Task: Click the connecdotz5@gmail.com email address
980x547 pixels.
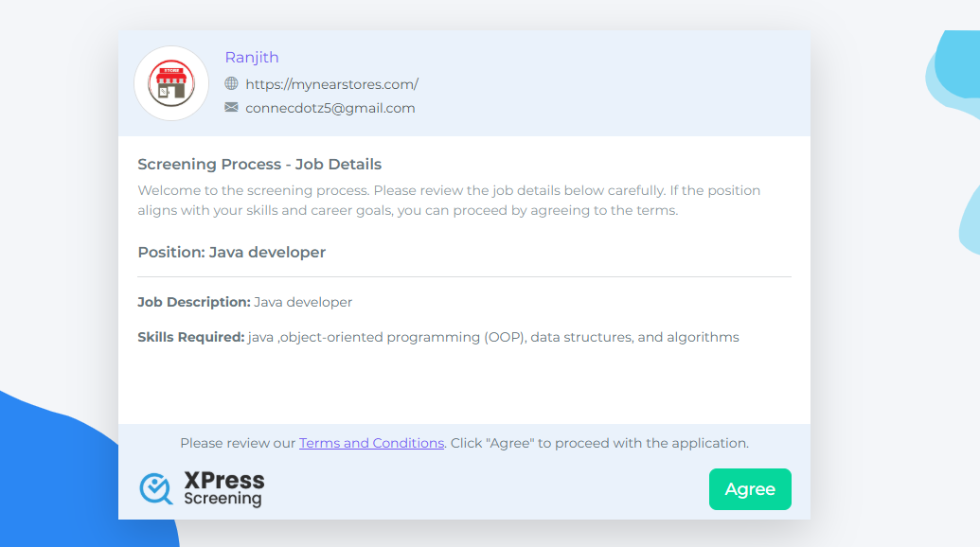Action: 330,108
